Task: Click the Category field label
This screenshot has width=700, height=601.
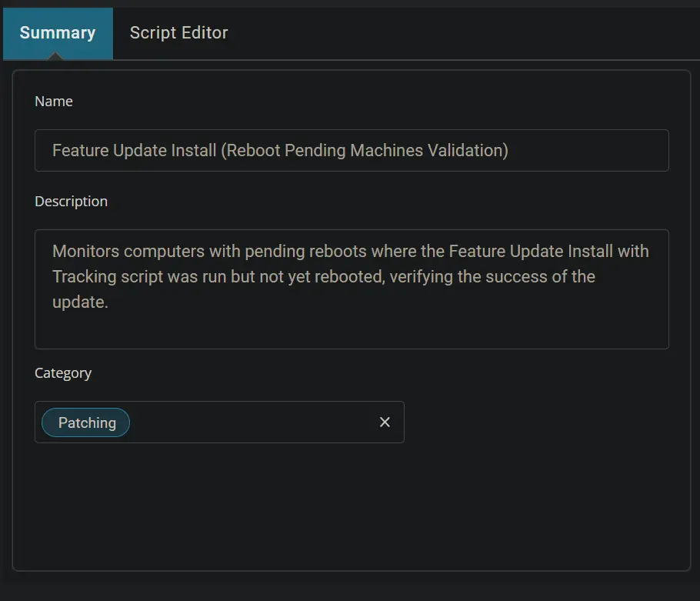Action: coord(63,373)
